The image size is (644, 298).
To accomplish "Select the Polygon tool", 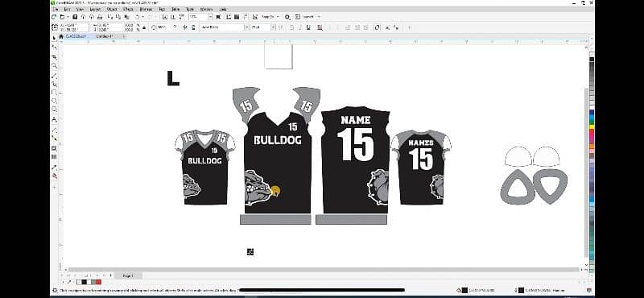I will (x=54, y=110).
